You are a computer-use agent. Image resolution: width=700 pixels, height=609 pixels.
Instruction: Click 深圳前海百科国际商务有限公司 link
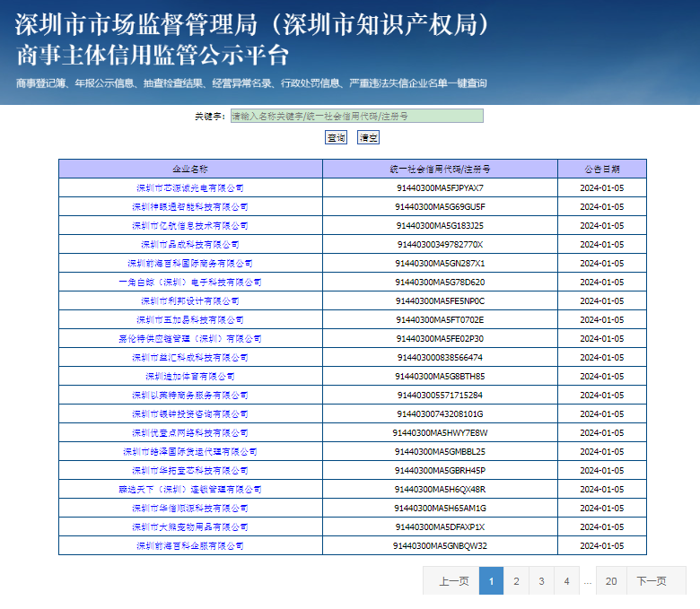[190, 263]
